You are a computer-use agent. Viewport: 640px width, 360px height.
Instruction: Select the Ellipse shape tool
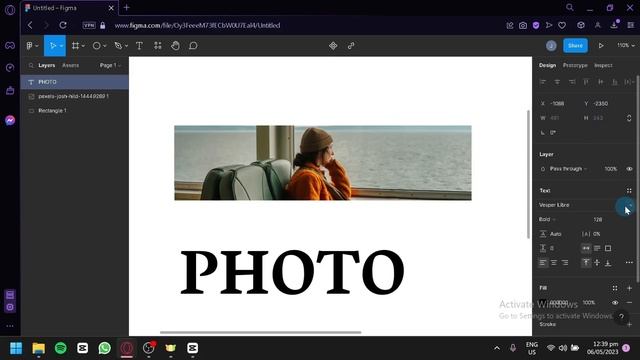(96, 46)
